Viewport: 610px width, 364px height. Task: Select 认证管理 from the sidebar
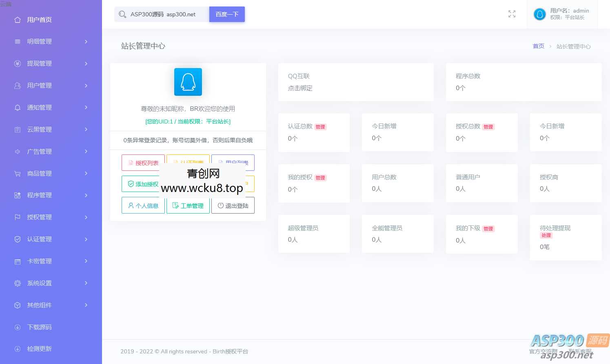coord(40,239)
